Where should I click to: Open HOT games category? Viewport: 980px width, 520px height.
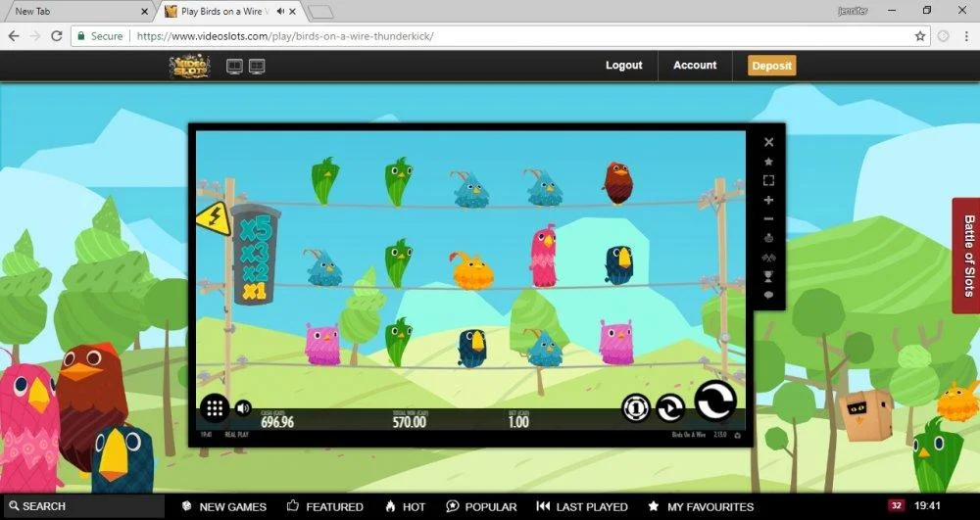(405, 507)
